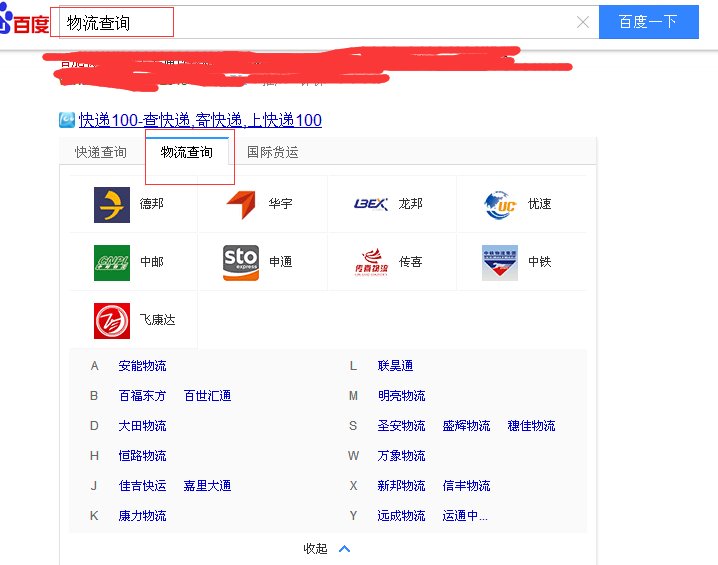The width and height of the screenshot is (718, 565).
Task: Select 德邦 company name
Action: tap(152, 203)
